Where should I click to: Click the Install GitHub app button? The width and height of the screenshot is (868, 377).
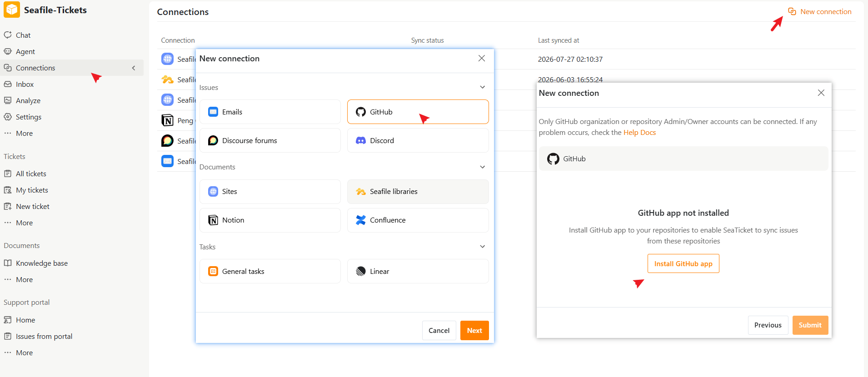click(683, 263)
